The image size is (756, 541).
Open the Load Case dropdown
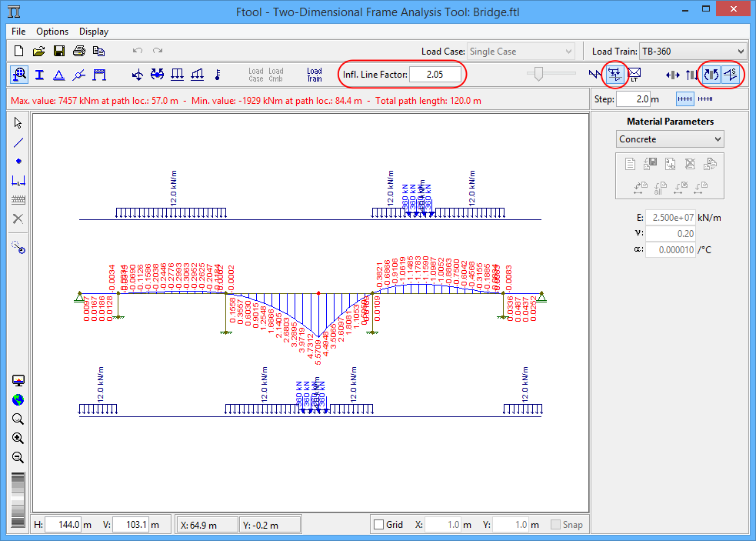(x=521, y=52)
